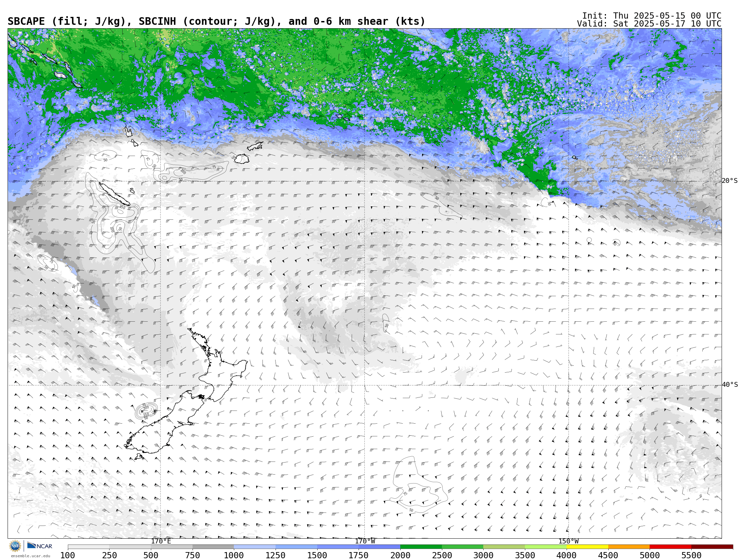Click the colorbar label 750

click(193, 555)
